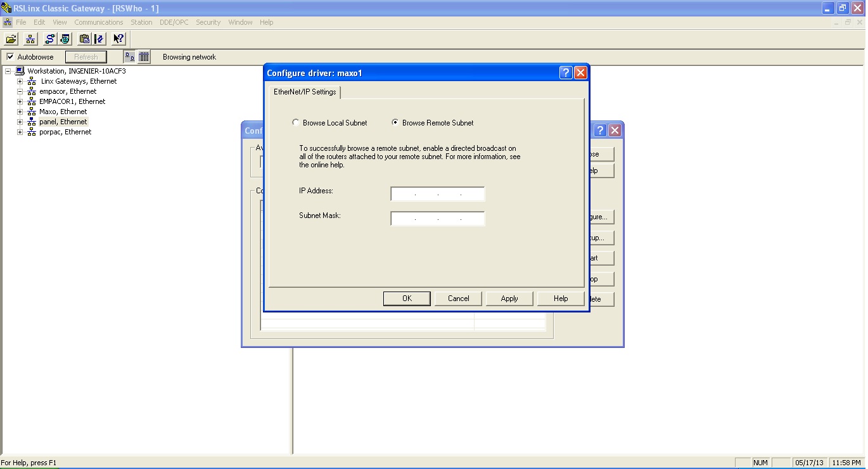This screenshot has width=868, height=469.
Task: Click the RSWho document icon beside File
Action: point(7,22)
